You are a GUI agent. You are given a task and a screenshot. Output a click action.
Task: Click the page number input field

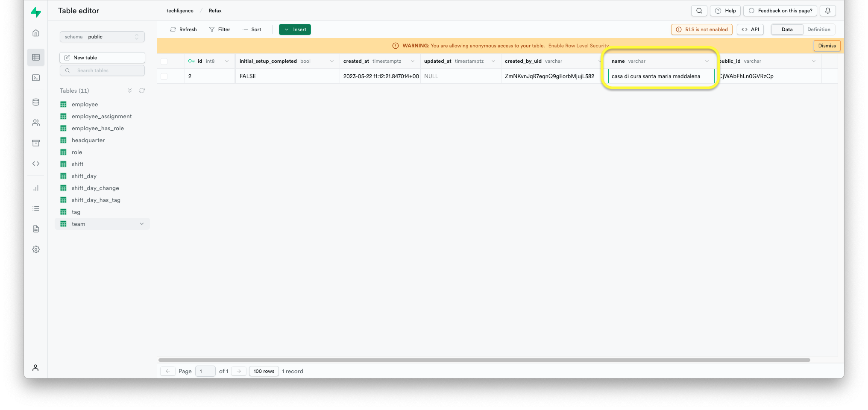click(x=205, y=371)
